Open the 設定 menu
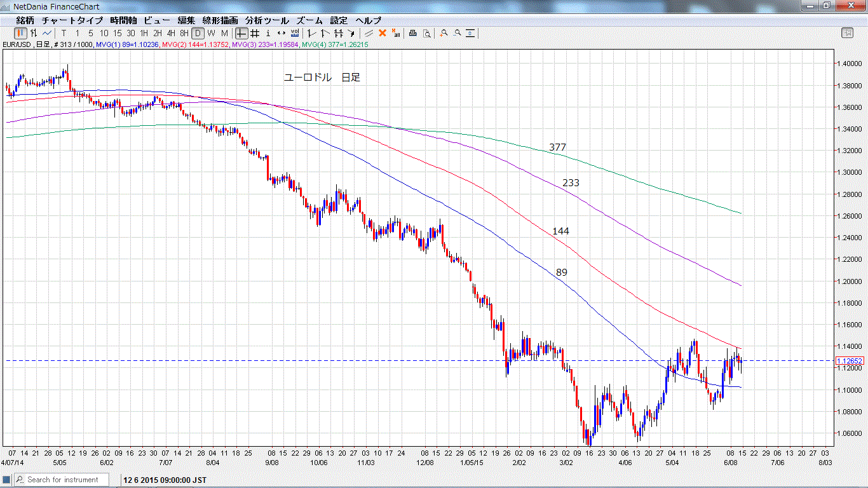This screenshot has width=868, height=488. click(339, 20)
